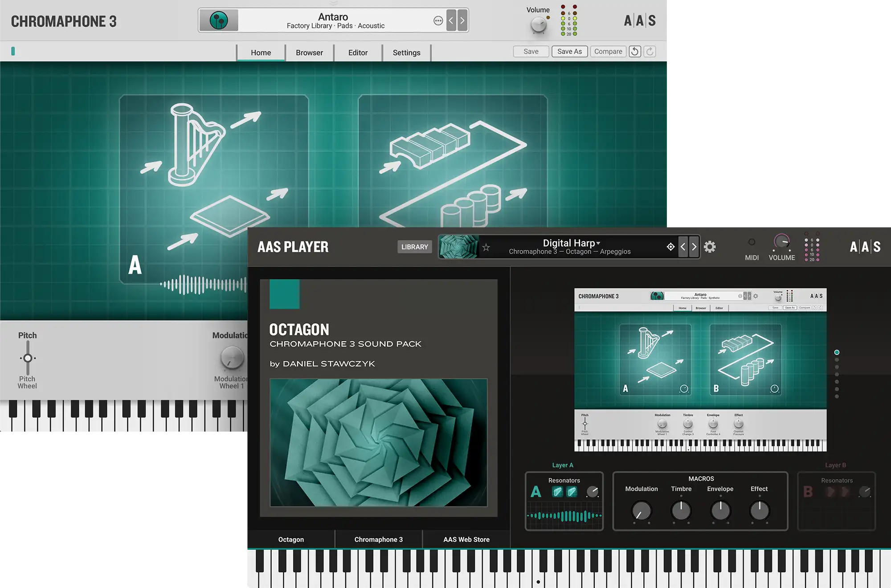
Task: Click the Save As button
Action: point(569,52)
